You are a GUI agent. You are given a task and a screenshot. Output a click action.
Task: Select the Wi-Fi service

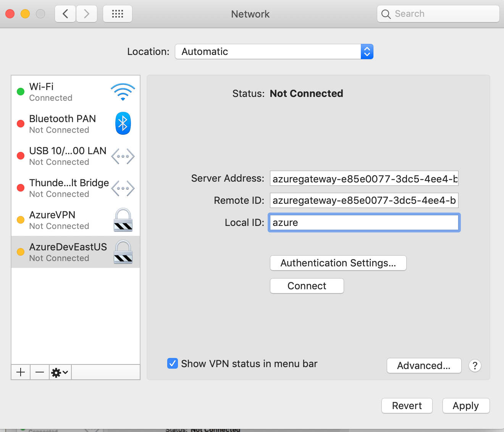[76, 92]
